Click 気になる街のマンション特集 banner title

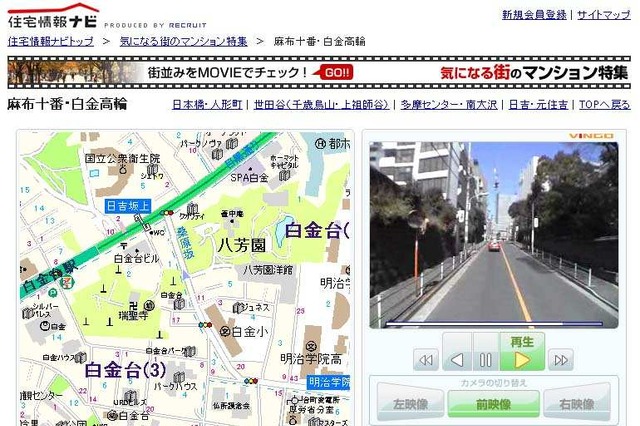click(x=534, y=73)
